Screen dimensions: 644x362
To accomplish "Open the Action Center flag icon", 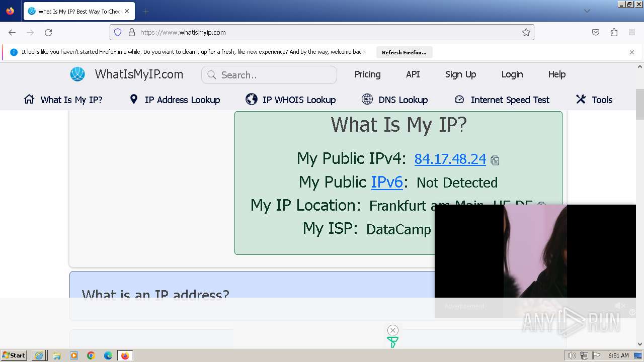I will 596,355.
